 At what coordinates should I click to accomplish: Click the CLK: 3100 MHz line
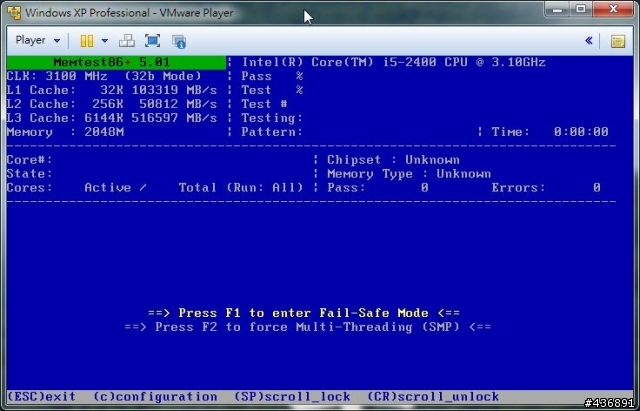(x=104, y=76)
